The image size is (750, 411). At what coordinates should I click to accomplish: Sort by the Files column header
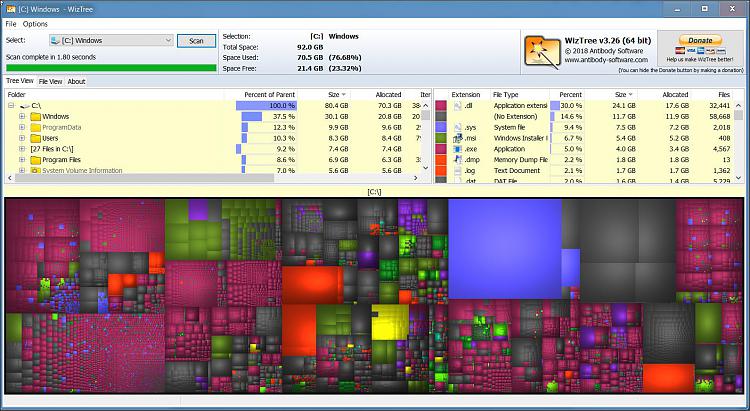[x=713, y=95]
